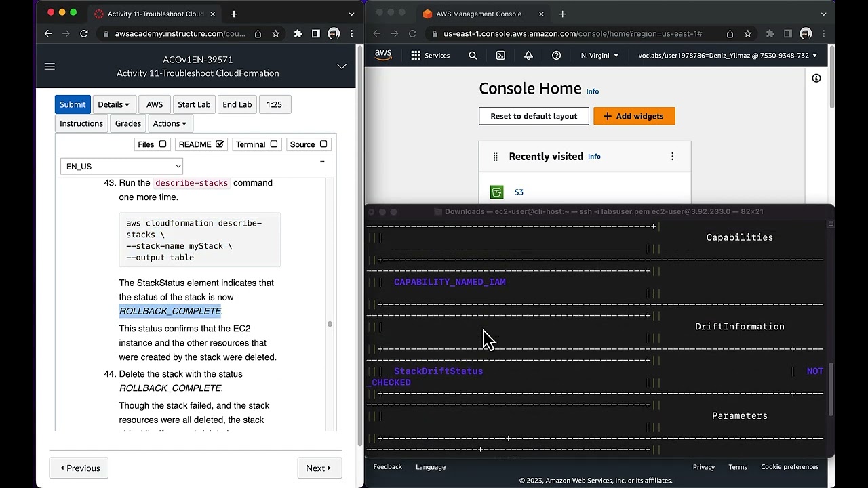868x488 pixels.
Task: Close the AWS Management Console tab
Action: tap(541, 14)
